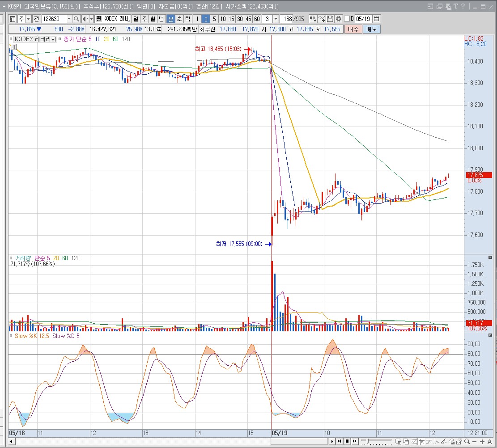Open the indicator line add icon
Image resolution: width=497 pixels, height=448 pixels.
321,19
